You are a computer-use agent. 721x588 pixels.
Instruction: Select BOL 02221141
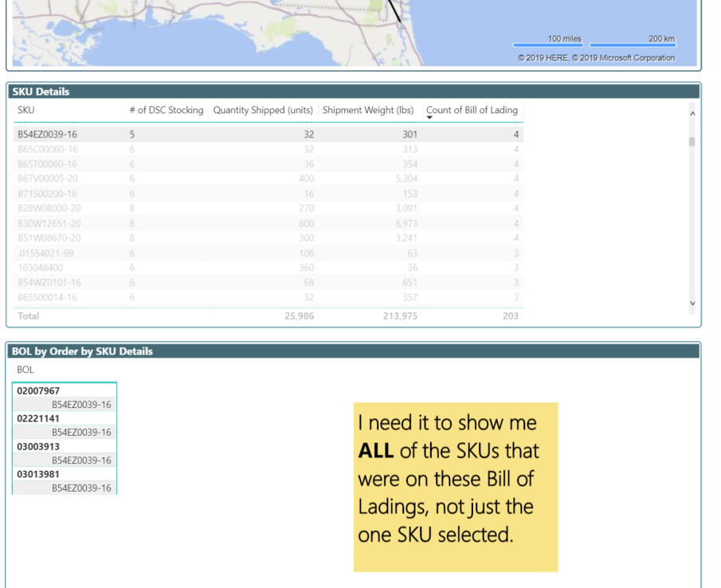point(38,418)
